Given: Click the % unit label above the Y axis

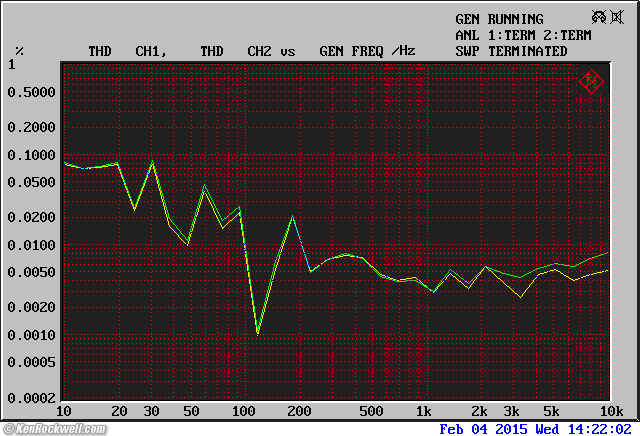Looking at the screenshot, I should pos(19,51).
